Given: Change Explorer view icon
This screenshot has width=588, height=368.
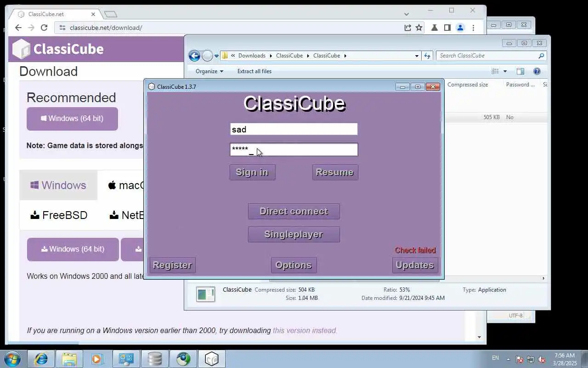Looking at the screenshot, I should click(495, 71).
